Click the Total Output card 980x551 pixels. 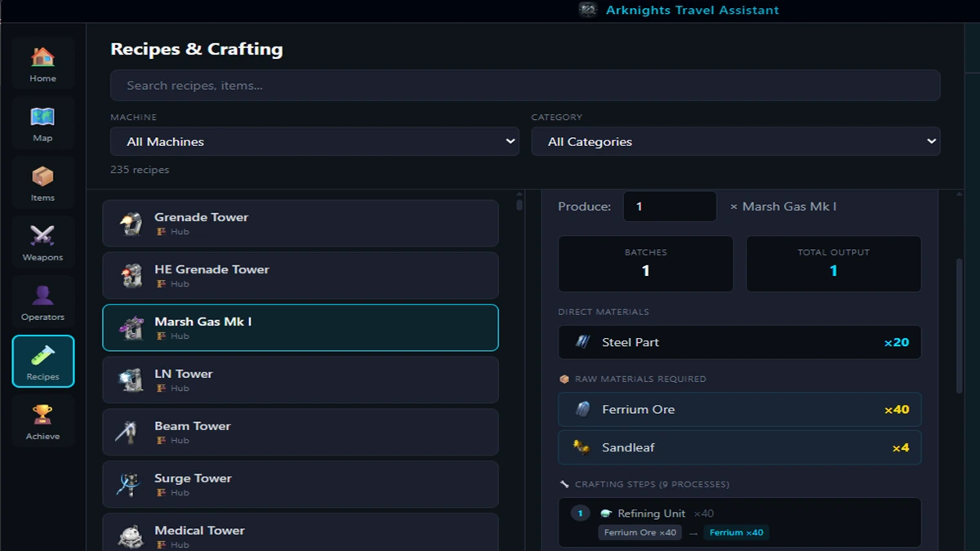point(834,264)
